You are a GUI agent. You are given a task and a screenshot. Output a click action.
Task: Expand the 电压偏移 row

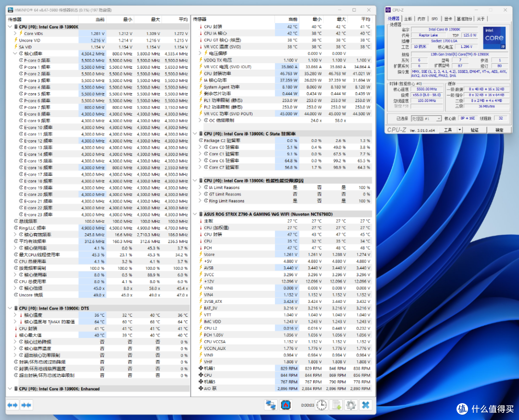200,53
